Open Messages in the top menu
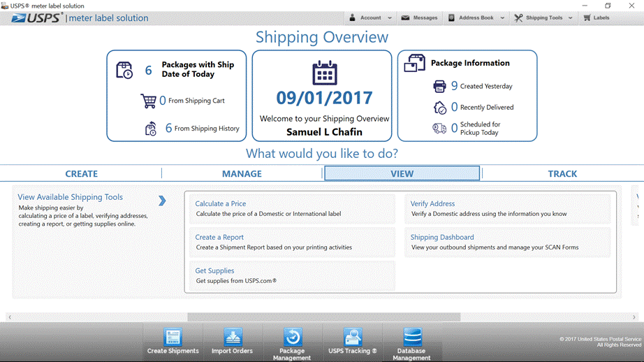 click(419, 17)
